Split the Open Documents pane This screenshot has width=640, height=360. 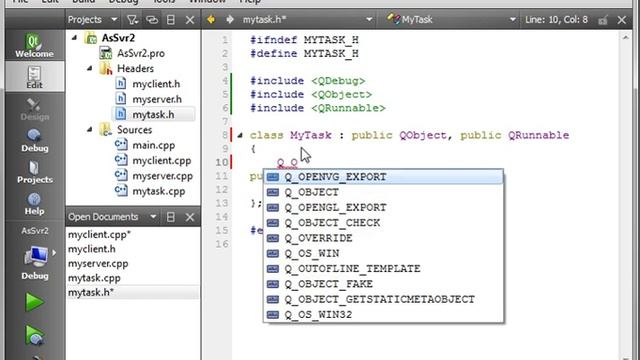[171, 217]
